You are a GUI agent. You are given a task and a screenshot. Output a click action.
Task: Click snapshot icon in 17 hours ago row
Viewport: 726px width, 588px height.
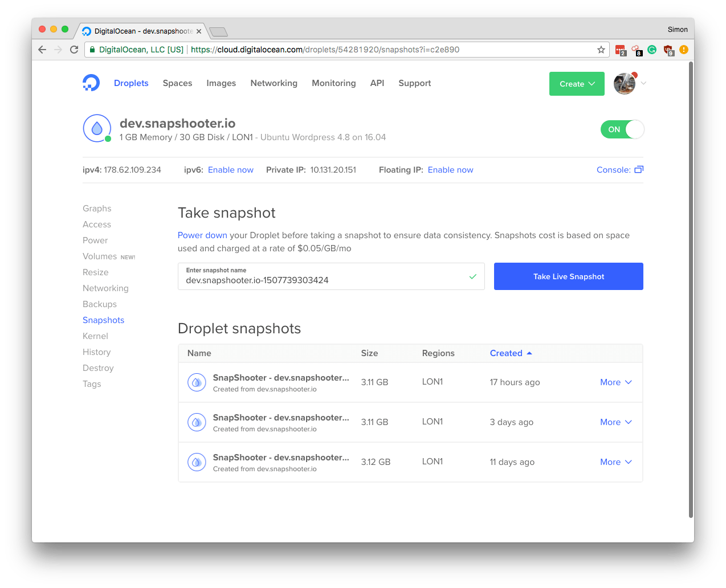[x=197, y=382]
